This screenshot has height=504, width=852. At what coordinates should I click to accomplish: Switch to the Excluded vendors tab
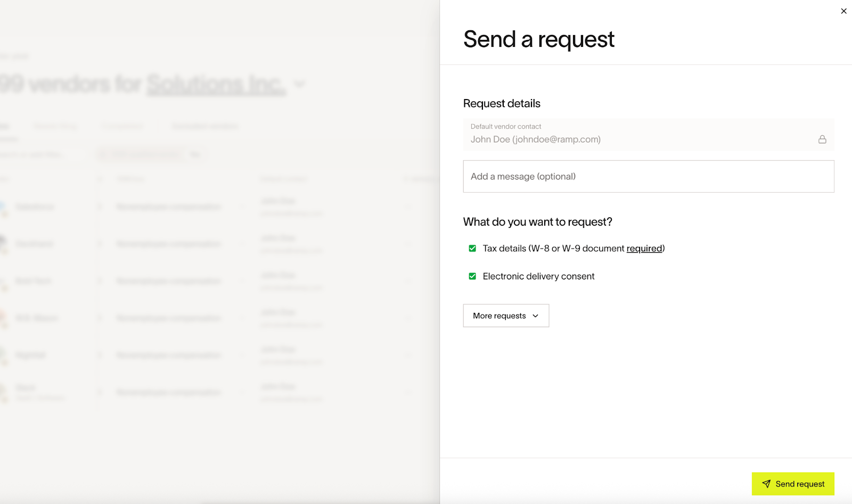[x=204, y=126]
